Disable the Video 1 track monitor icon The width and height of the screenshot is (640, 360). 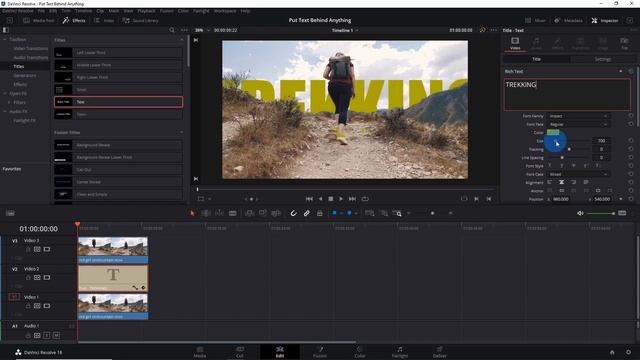pos(47,306)
